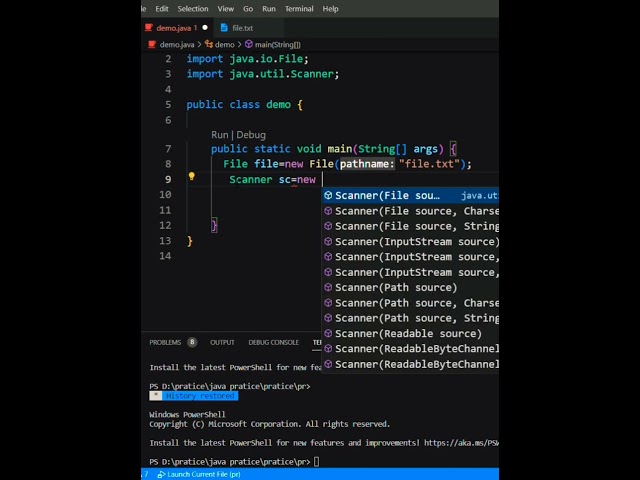
Task: Click the class symbol icon in breadcrumb
Action: tap(209, 44)
